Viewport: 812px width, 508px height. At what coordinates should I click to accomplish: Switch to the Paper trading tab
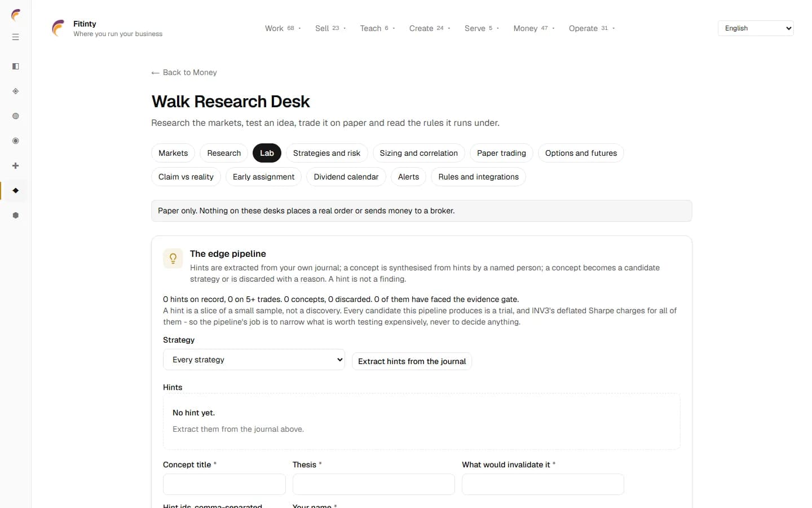[501, 153]
